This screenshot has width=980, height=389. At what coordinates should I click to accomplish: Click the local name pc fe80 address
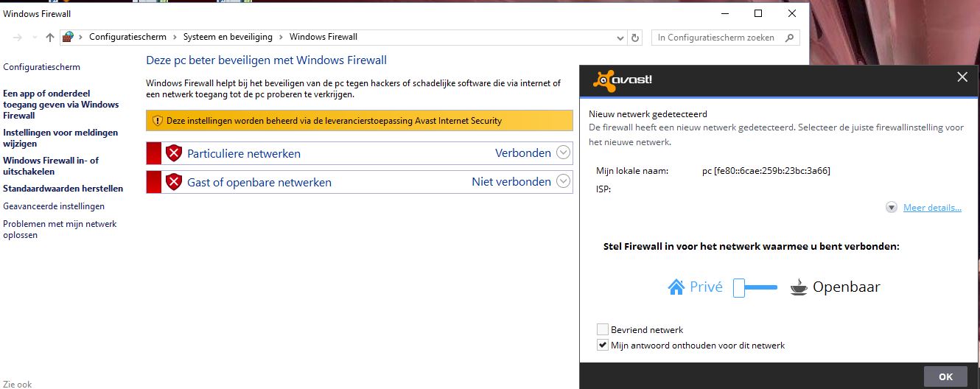pos(766,171)
